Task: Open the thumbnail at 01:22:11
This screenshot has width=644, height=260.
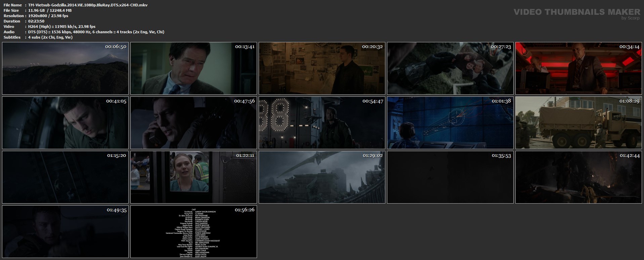Action: tap(194, 177)
